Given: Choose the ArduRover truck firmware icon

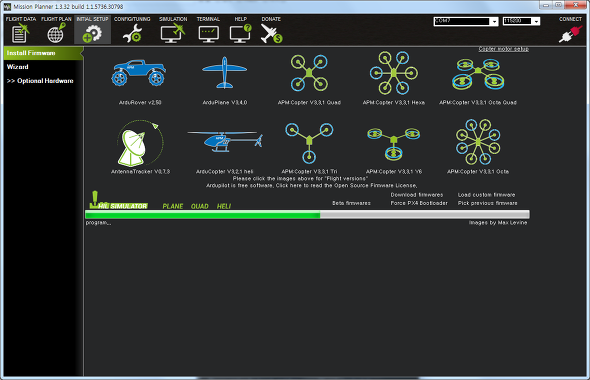Looking at the screenshot, I should click(x=139, y=73).
